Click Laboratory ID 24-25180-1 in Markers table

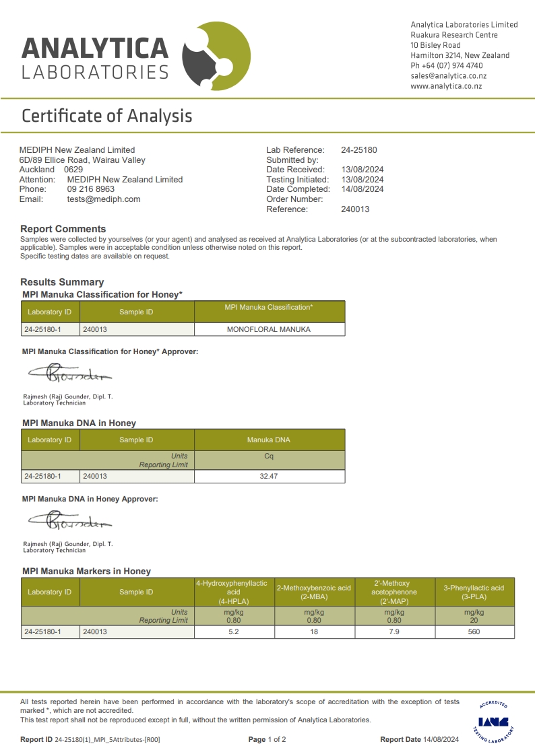[x=50, y=631]
